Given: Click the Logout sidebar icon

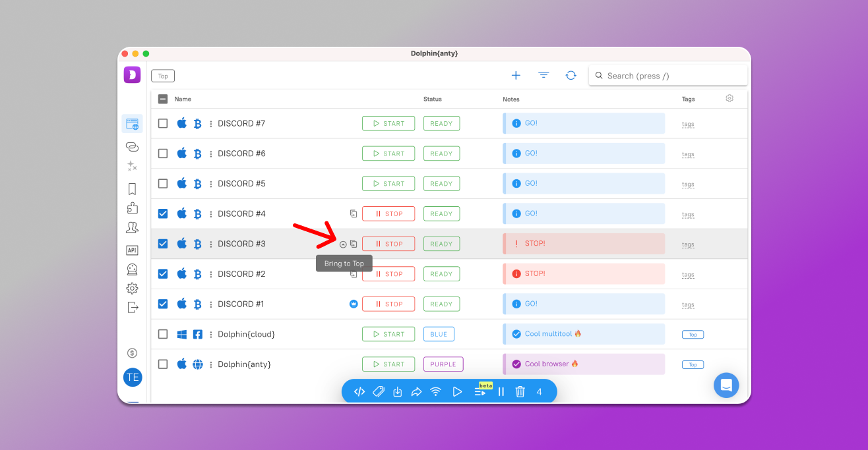Looking at the screenshot, I should [133, 307].
